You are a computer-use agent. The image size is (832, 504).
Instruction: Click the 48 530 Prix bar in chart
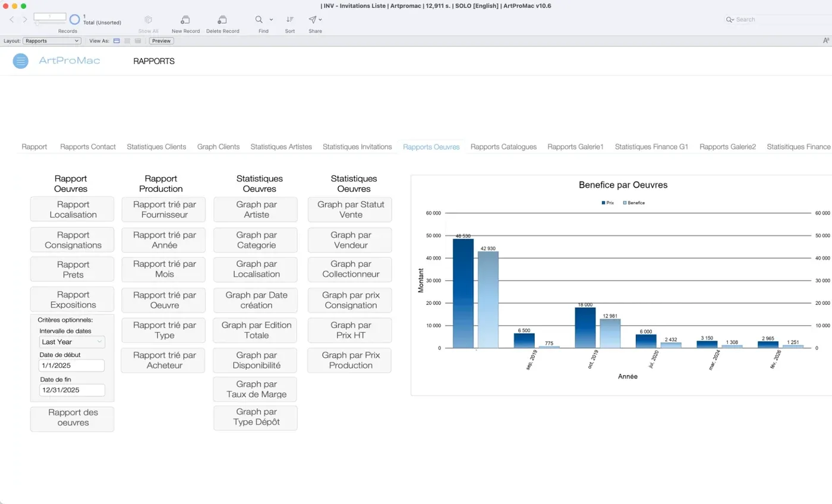(x=463, y=294)
